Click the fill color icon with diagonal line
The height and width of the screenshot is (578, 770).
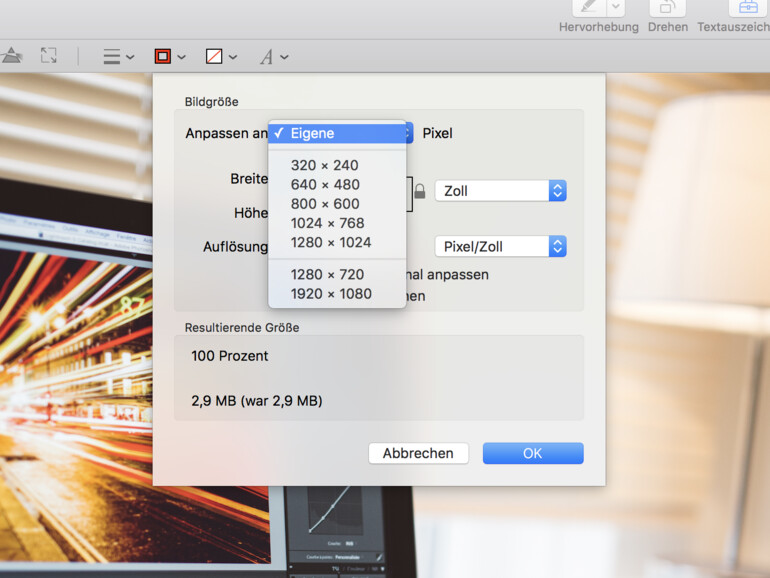click(215, 57)
